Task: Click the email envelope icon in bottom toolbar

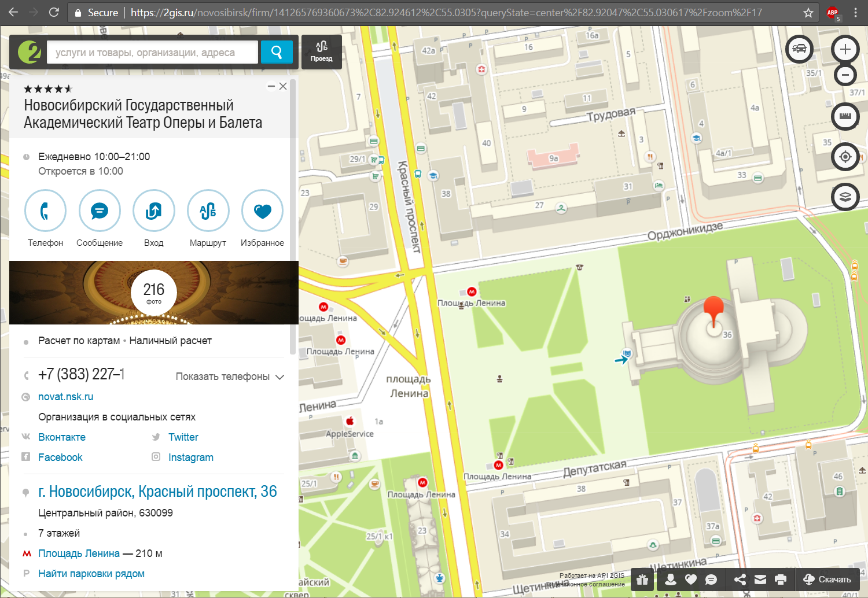Action: 760,579
